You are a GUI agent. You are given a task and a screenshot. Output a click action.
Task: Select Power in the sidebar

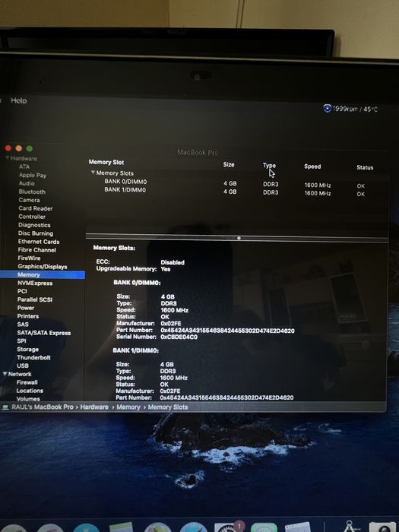tap(26, 308)
